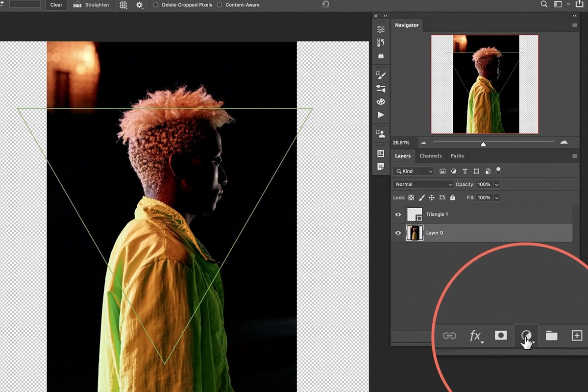Filter for smart objects icon
This screenshot has width=588, height=392.
click(x=488, y=171)
